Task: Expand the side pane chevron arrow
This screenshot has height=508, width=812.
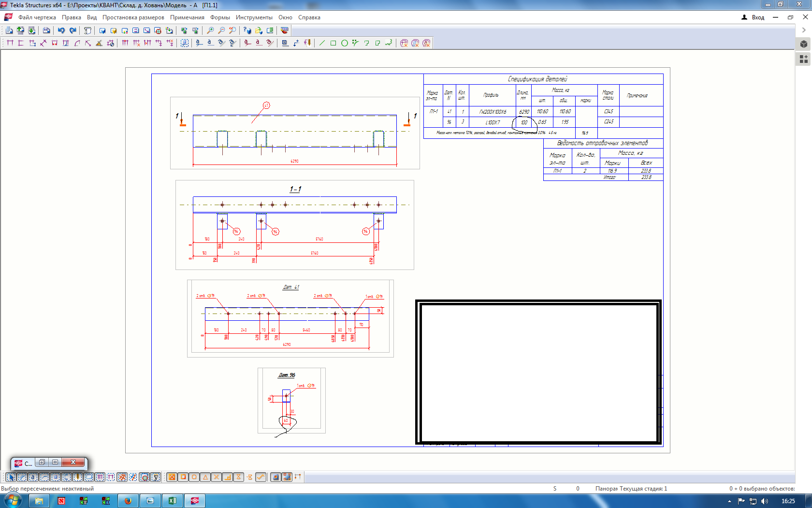Action: click(x=804, y=30)
